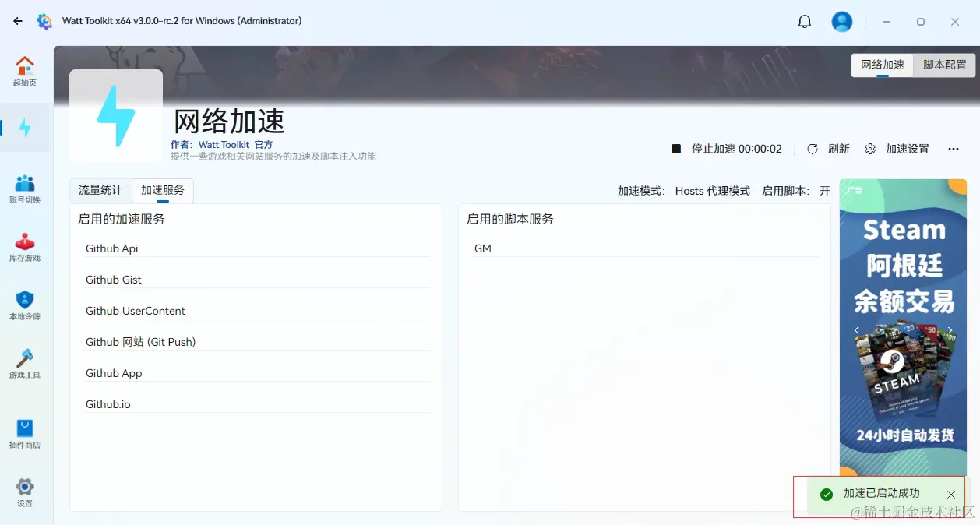Open 库存游戏 in the sidebar
Viewport: 980px width, 525px height.
pos(25,246)
